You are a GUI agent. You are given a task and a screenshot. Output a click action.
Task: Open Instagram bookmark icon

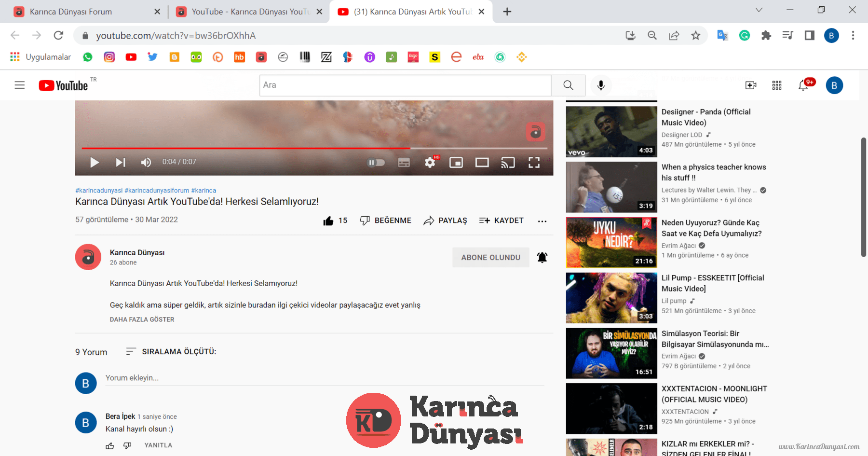coord(109,57)
